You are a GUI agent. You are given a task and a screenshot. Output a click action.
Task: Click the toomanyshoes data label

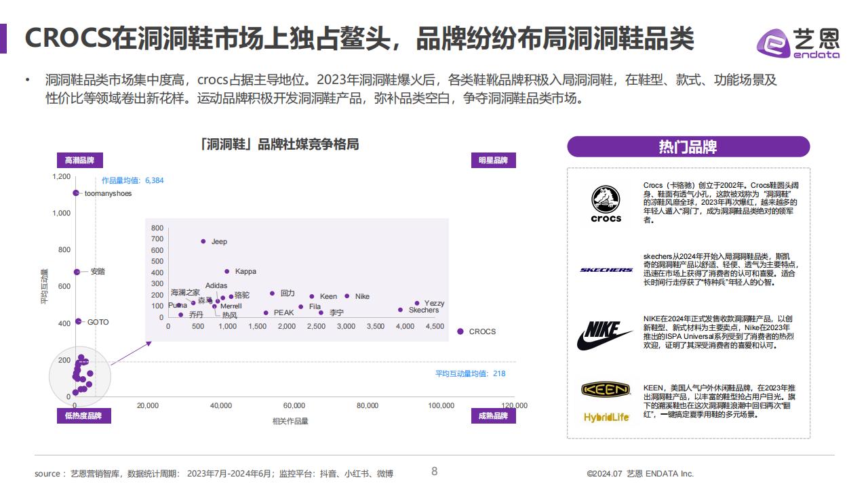(x=108, y=193)
